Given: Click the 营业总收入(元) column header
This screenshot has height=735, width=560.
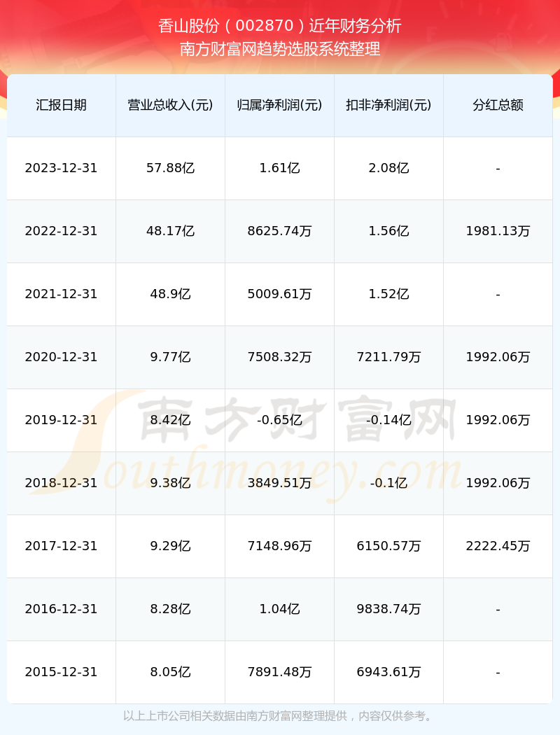Looking at the screenshot, I should [x=171, y=105].
